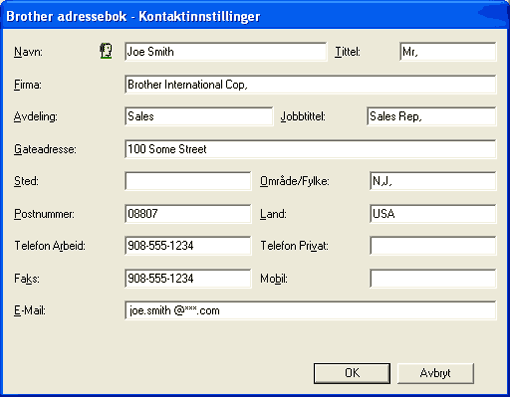Focus the Område/Fylke field containing N.J.
The image size is (510, 397).
click(433, 181)
